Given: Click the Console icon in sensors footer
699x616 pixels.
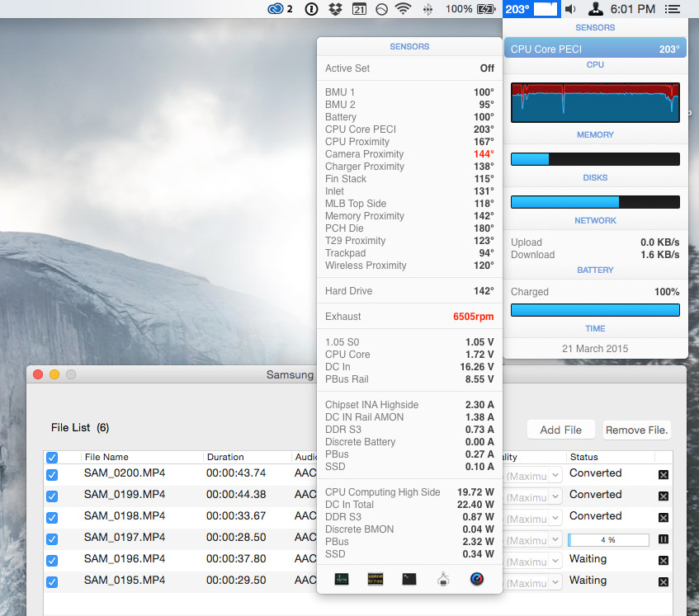Looking at the screenshot, I should (375, 579).
